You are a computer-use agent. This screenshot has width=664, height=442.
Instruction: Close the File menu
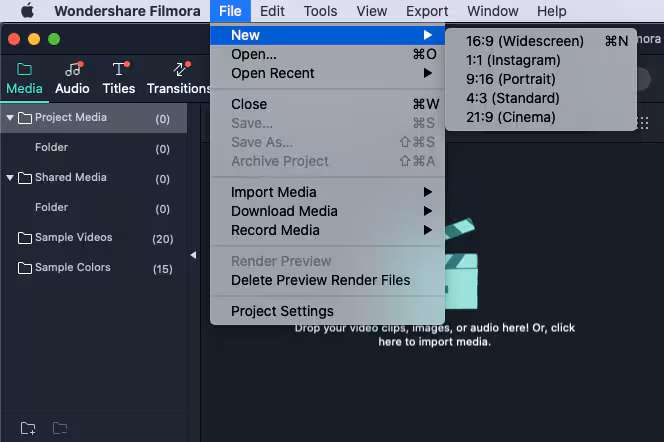pos(230,11)
